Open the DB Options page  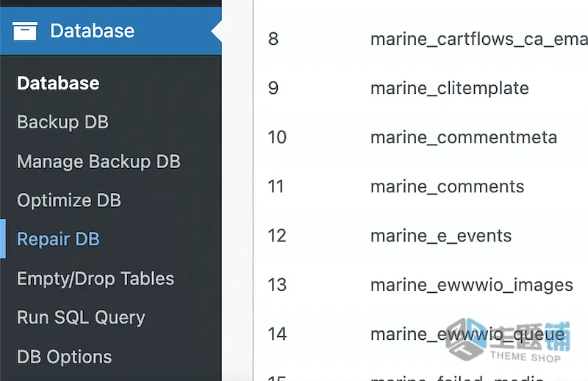pos(64,357)
